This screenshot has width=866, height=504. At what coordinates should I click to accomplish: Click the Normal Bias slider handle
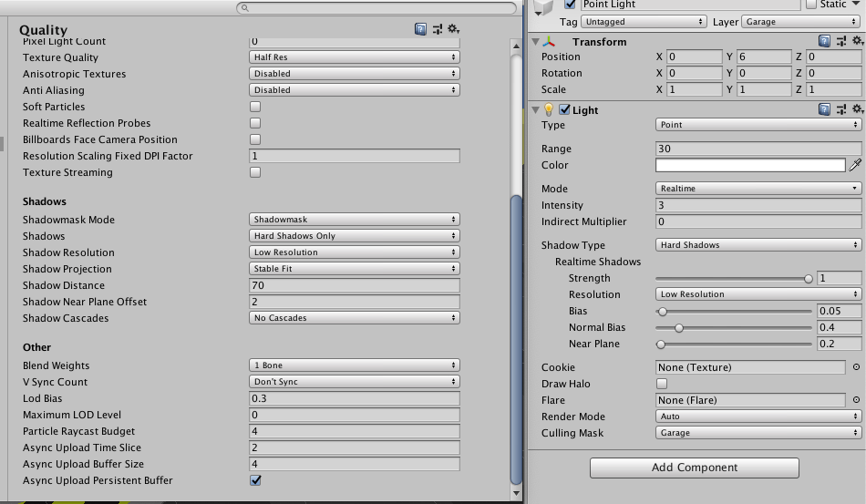click(679, 328)
